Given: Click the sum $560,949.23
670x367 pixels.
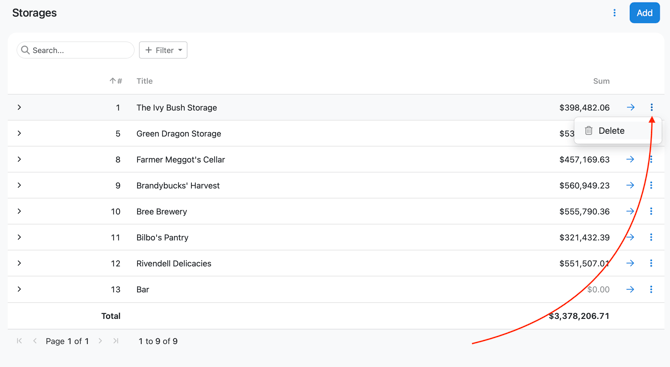Looking at the screenshot, I should click(x=584, y=185).
